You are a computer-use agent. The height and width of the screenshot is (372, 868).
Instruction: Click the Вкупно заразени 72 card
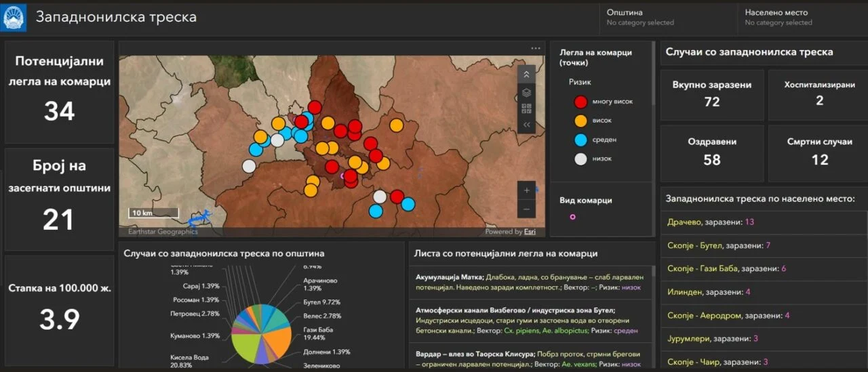[x=711, y=94]
